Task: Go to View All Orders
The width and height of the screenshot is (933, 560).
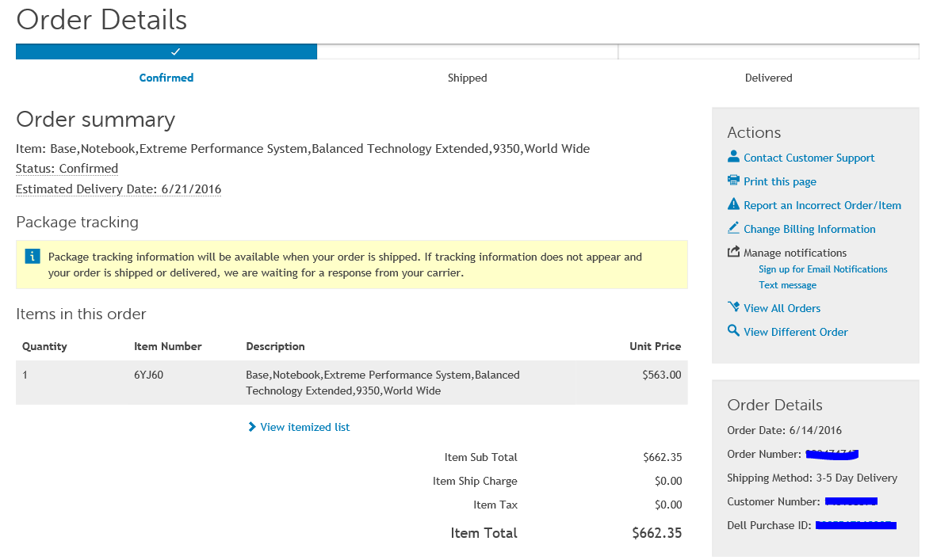Action: pos(782,308)
